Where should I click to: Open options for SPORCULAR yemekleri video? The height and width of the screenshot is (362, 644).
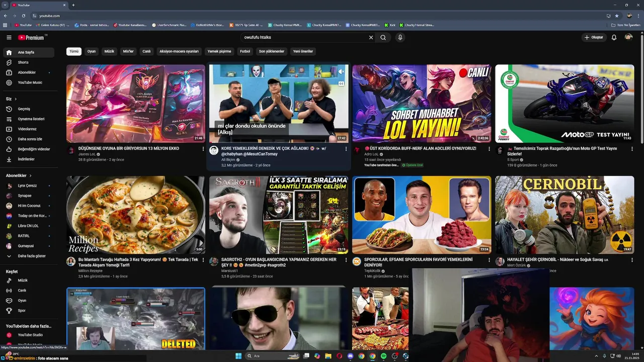pos(489,260)
